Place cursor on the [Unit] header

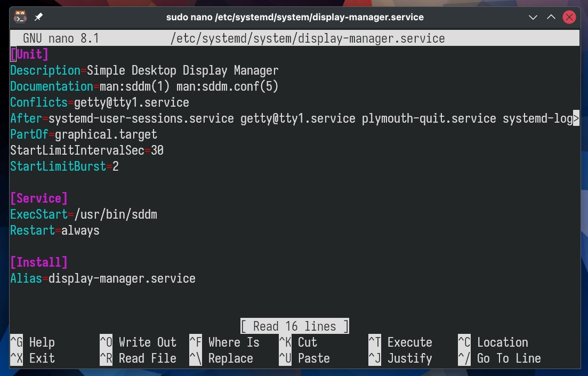click(29, 54)
